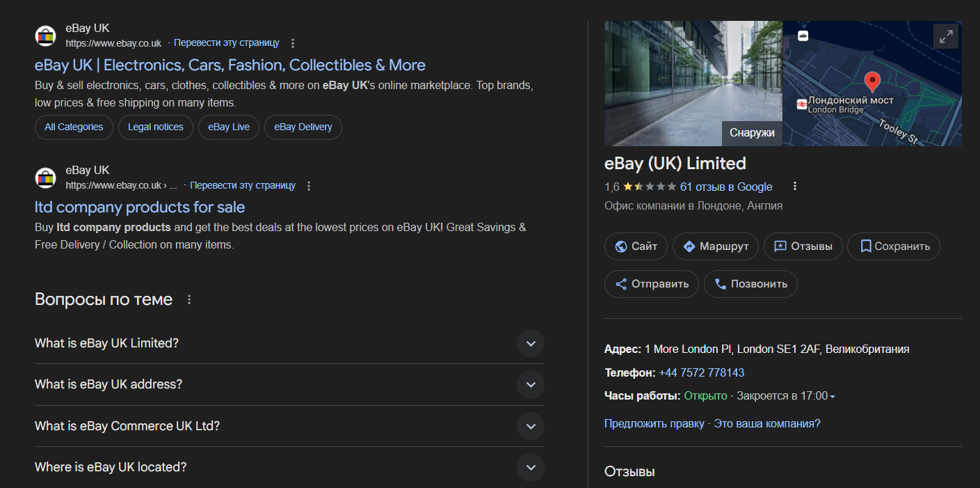Viewport: 980px width, 488px height.
Task: Click the phone number +44 7572 778143
Action: [701, 372]
